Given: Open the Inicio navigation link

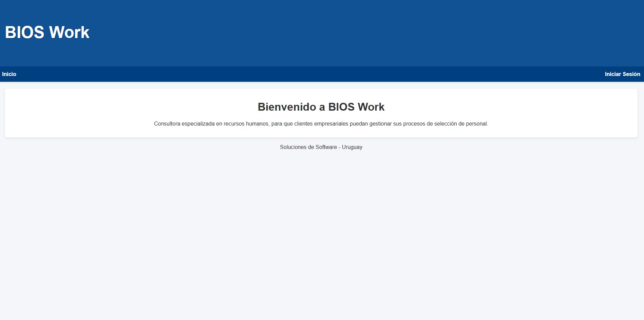Looking at the screenshot, I should [9, 74].
